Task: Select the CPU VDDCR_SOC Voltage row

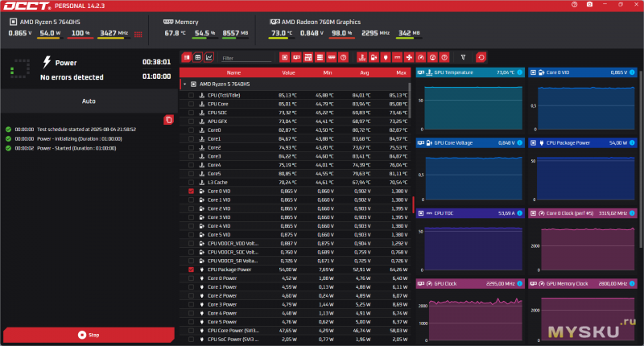Action: pos(295,253)
